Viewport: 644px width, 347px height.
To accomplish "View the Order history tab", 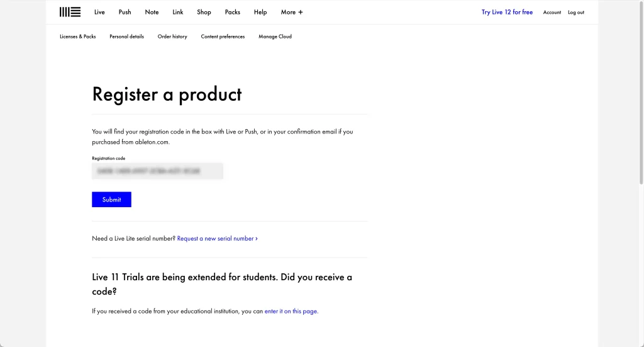I will coord(172,37).
